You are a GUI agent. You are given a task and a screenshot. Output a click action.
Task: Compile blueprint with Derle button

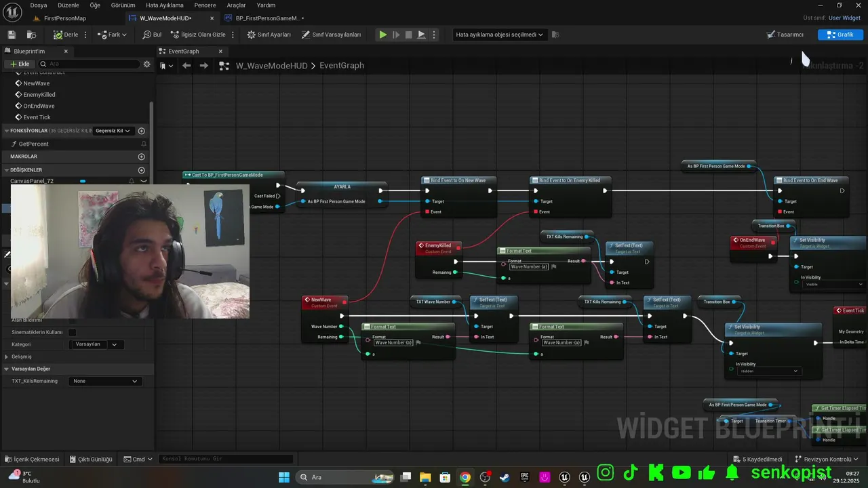click(66, 35)
